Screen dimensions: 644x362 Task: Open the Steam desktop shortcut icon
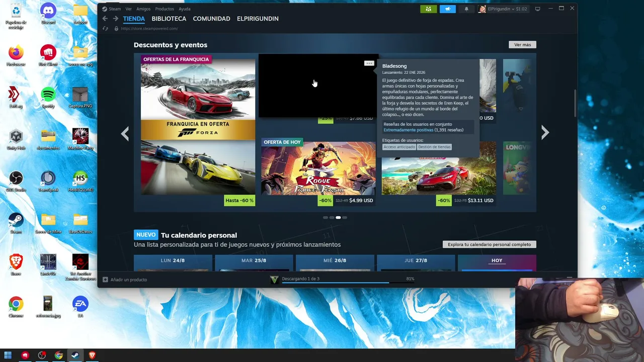click(16, 223)
